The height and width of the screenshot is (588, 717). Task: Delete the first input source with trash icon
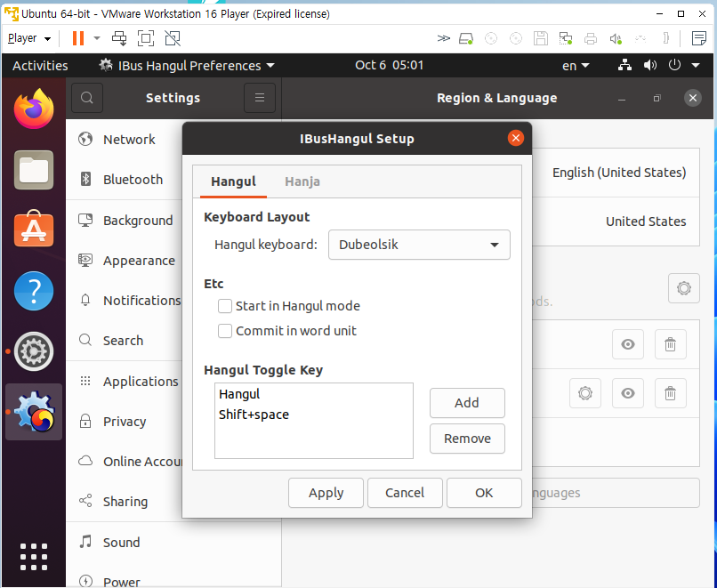pyautogui.click(x=671, y=344)
